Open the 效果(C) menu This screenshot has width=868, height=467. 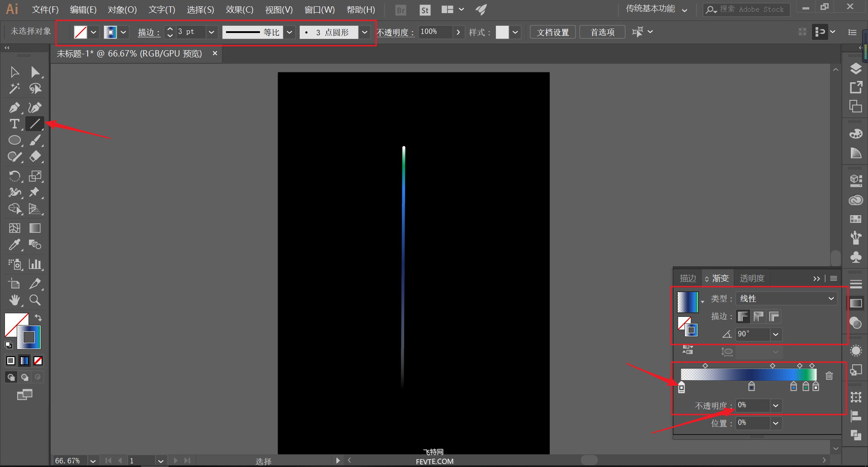pyautogui.click(x=240, y=9)
